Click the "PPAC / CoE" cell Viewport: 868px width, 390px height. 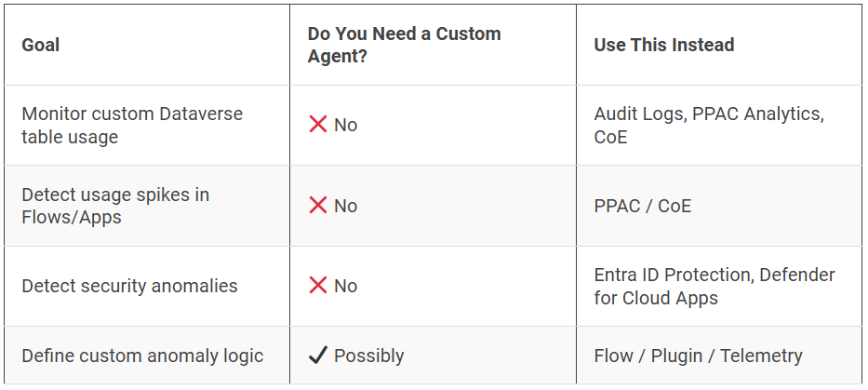[x=642, y=206]
